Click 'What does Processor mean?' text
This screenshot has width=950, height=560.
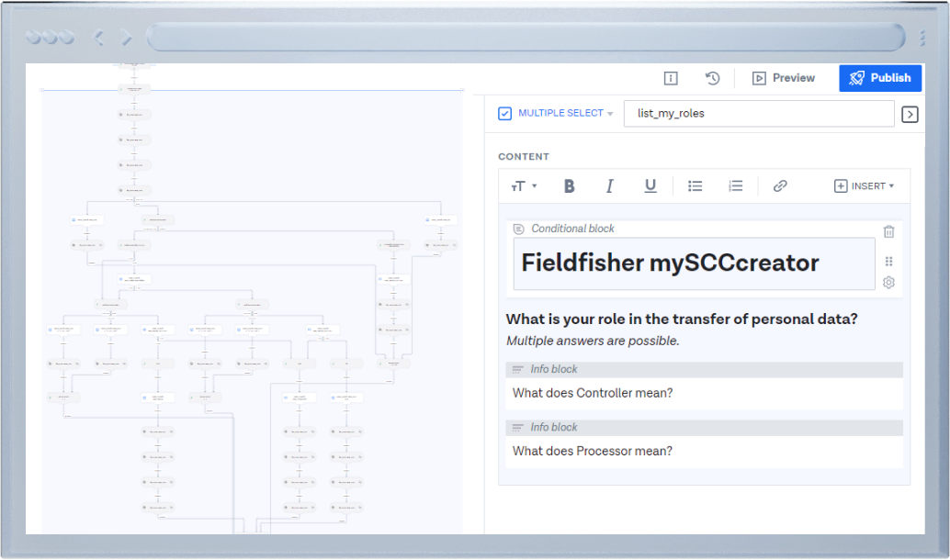coord(592,452)
